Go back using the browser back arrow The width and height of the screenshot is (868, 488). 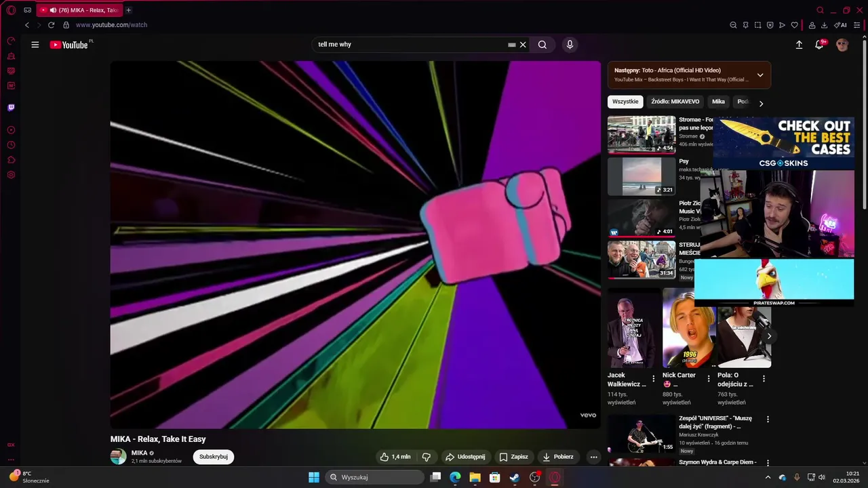(x=27, y=25)
